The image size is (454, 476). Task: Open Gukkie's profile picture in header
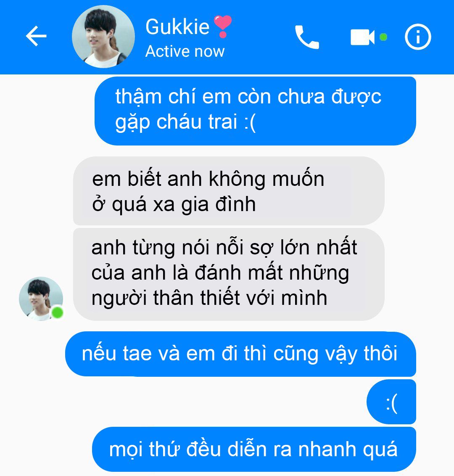click(x=103, y=37)
